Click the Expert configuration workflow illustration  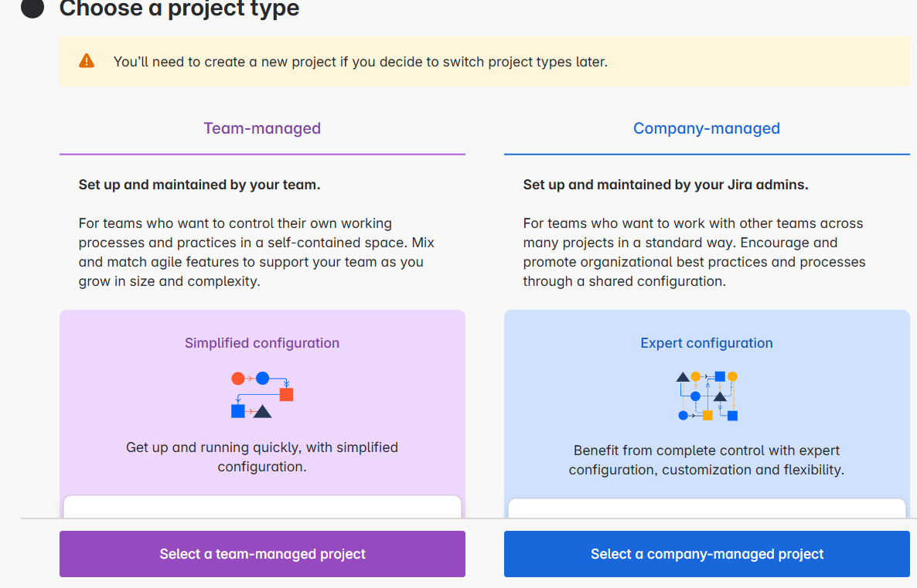(x=707, y=396)
